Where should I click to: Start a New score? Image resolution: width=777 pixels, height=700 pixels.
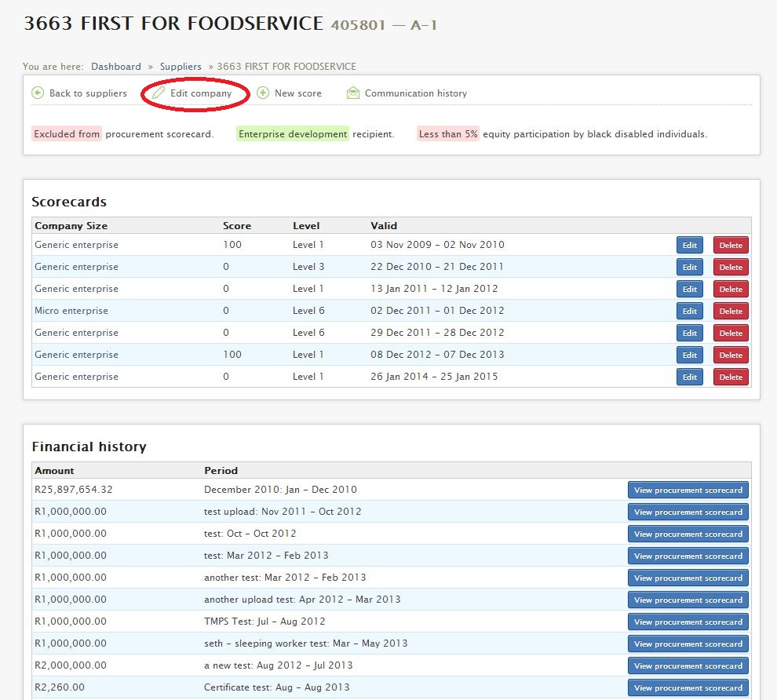(x=297, y=93)
